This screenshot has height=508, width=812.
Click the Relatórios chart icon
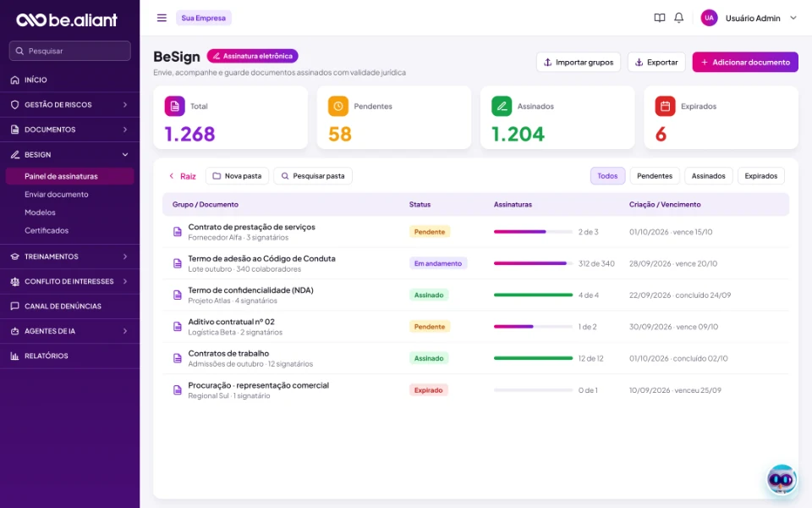pos(14,356)
